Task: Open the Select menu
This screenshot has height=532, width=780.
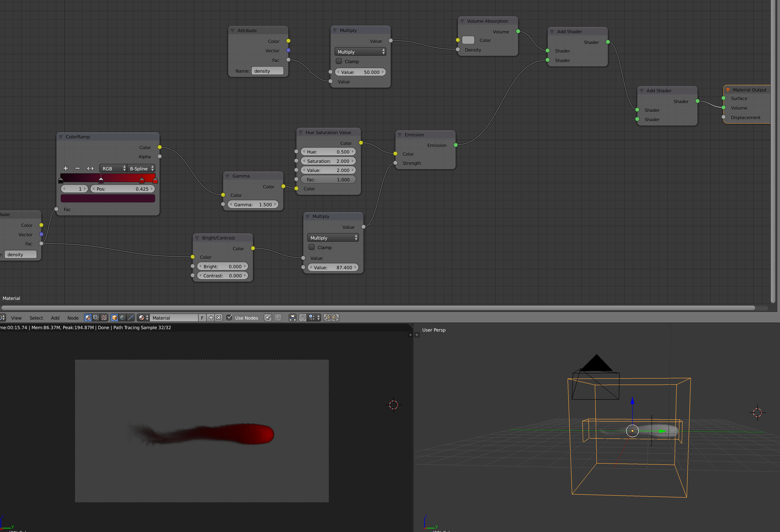Action: click(x=36, y=318)
